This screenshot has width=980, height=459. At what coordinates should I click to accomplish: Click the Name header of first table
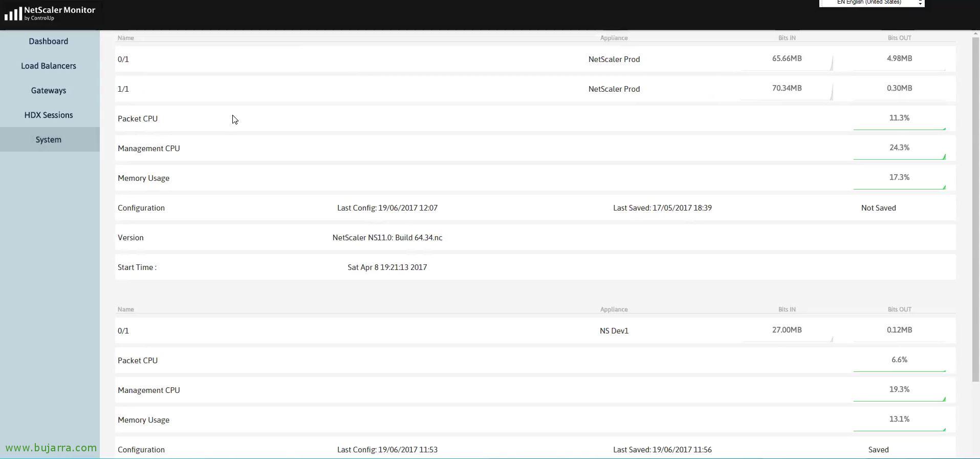tap(126, 38)
